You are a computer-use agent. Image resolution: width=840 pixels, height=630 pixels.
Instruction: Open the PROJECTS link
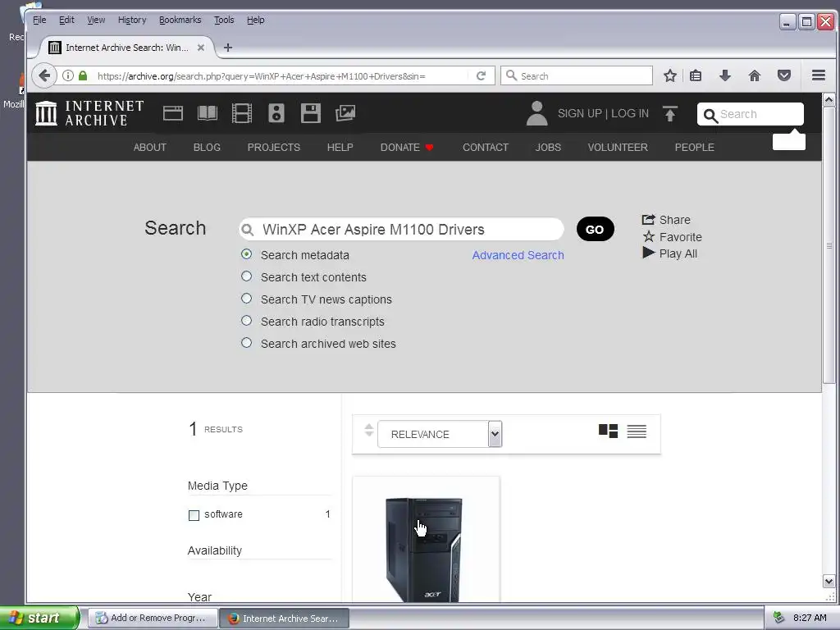click(274, 148)
